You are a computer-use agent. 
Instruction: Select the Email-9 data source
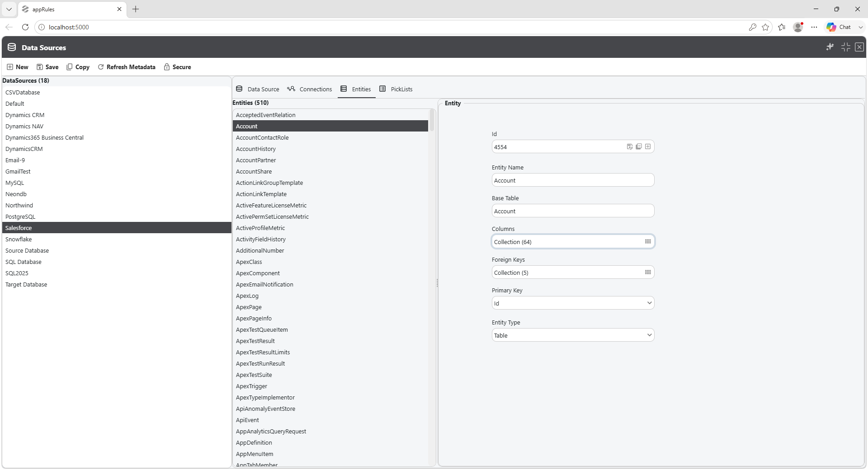coord(117,160)
